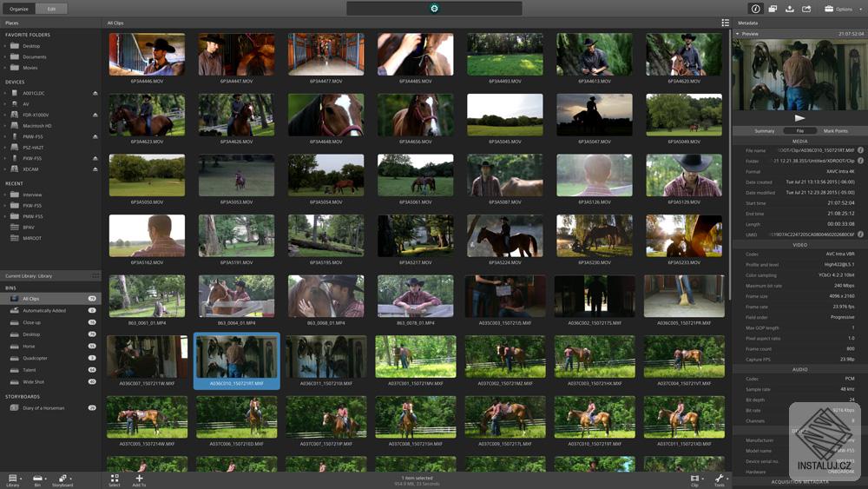Switch to Edit mode tab
Image resolution: width=868 pixels, height=489 pixels.
tap(51, 9)
